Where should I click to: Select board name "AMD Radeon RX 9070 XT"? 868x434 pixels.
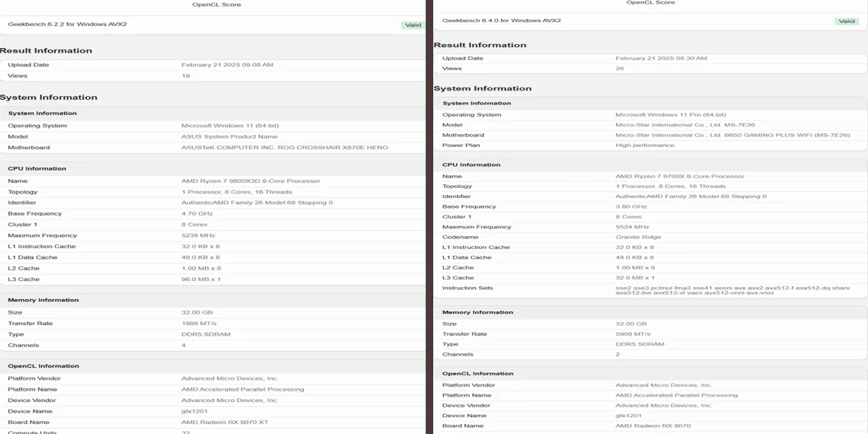click(x=225, y=423)
